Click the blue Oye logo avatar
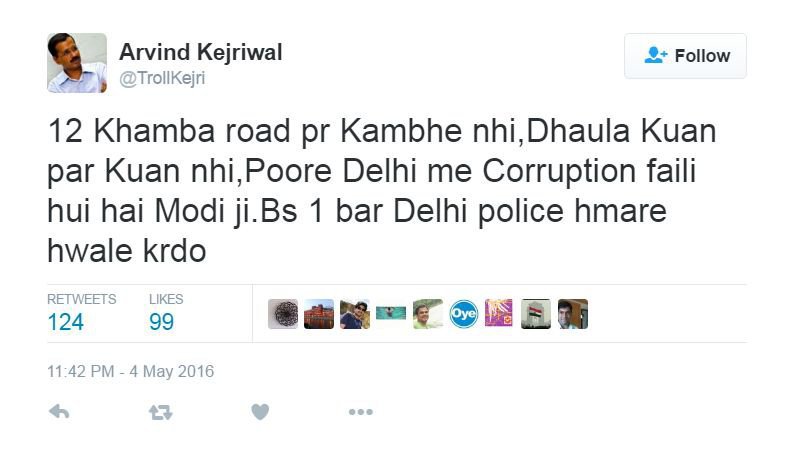The width and height of the screenshot is (794, 455). 463,314
